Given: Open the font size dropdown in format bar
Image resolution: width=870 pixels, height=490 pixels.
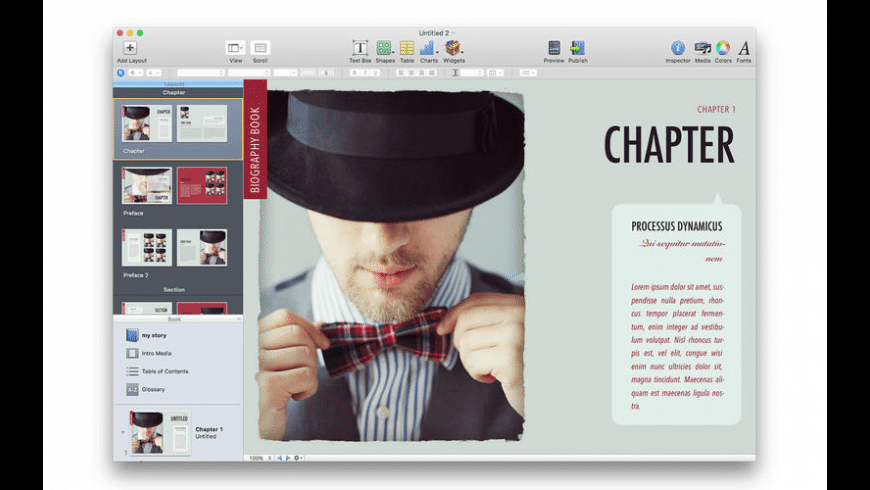Looking at the screenshot, I should point(286,73).
